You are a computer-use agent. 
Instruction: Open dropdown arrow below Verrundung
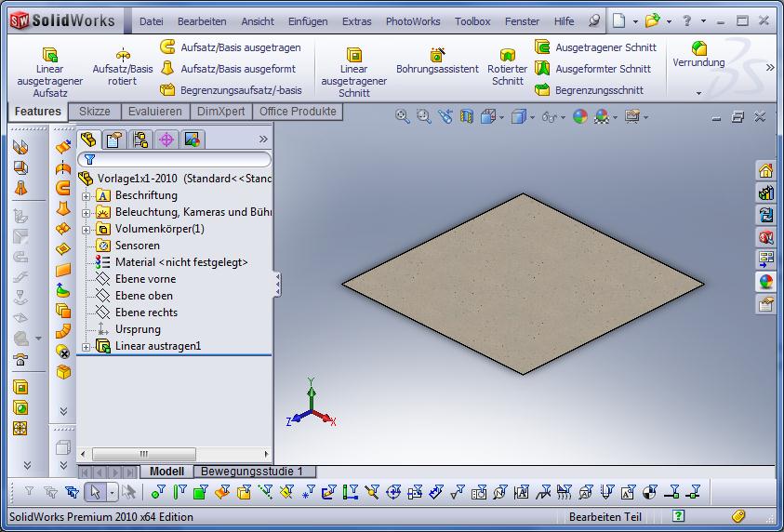coord(698,93)
